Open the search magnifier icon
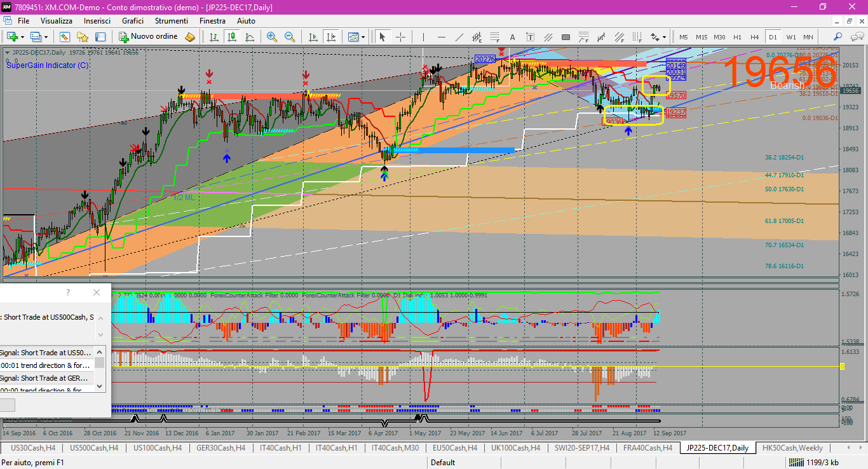868x469 pixels. (x=837, y=36)
